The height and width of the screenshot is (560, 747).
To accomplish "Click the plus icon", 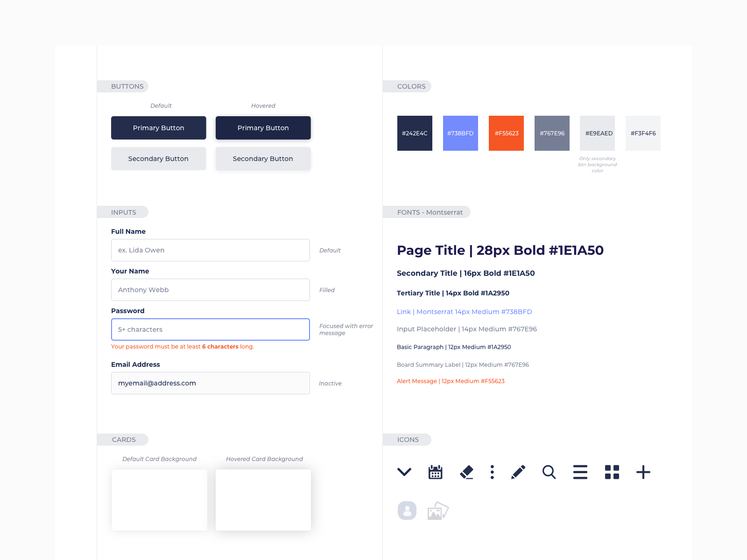I will tap(643, 472).
